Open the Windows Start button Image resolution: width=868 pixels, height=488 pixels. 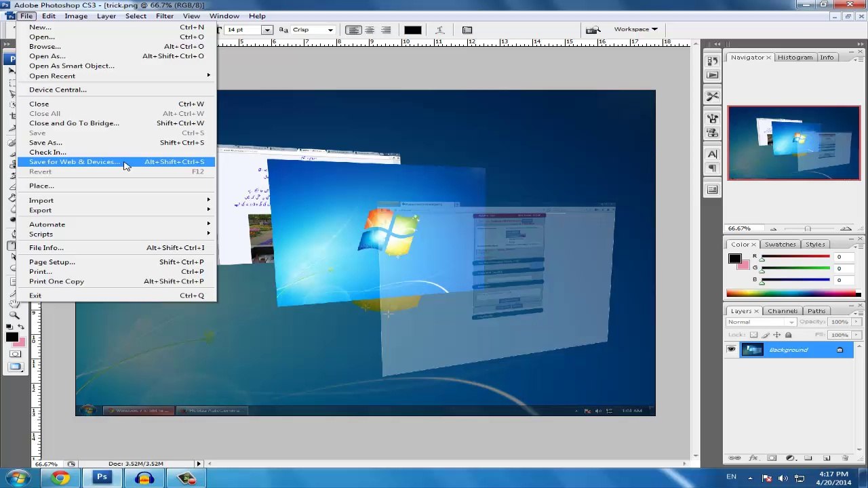[18, 478]
